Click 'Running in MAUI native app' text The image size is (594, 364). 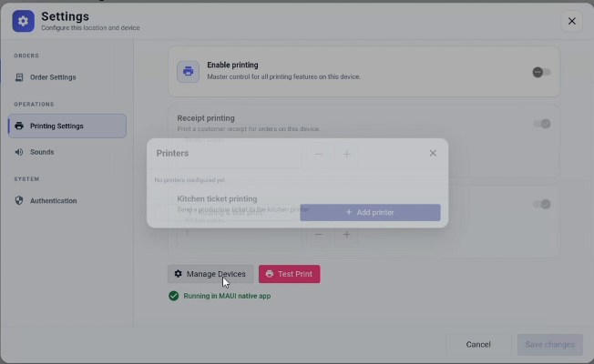227,296
